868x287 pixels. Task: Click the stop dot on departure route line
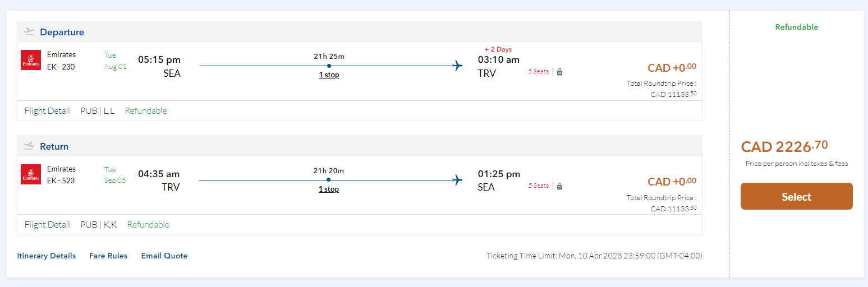tap(329, 66)
